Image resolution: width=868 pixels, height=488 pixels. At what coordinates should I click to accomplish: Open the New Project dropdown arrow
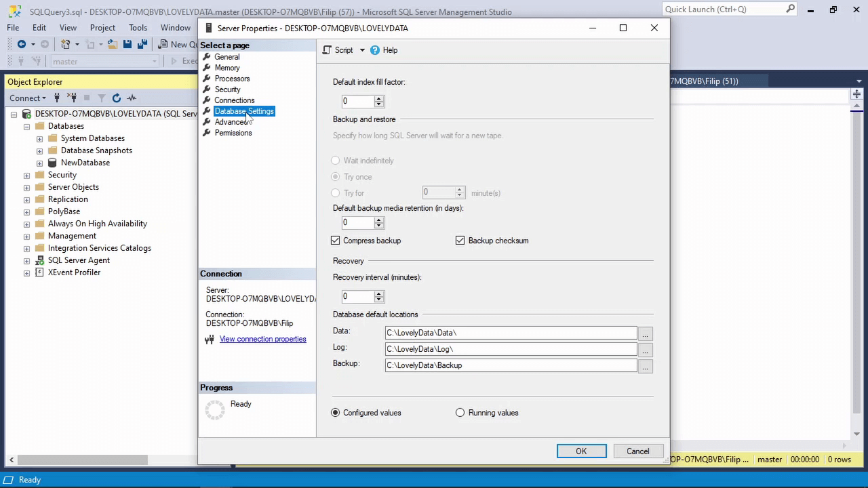[77, 45]
